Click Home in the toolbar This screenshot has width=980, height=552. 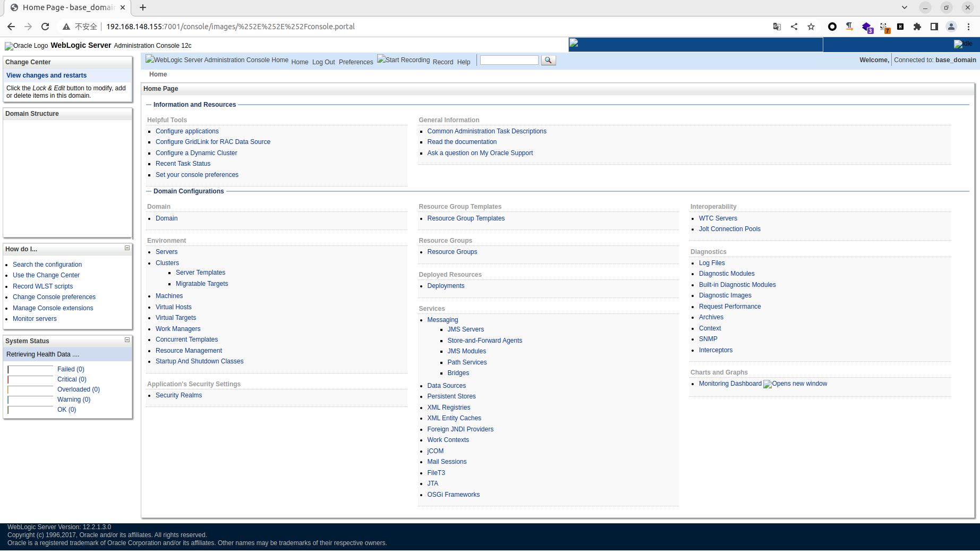coord(300,62)
